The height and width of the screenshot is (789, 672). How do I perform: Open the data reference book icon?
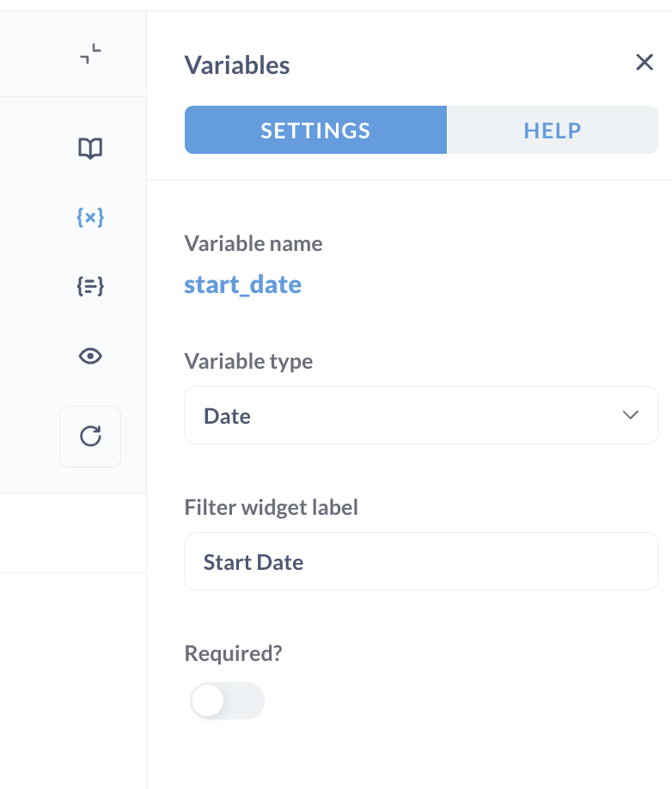point(90,149)
